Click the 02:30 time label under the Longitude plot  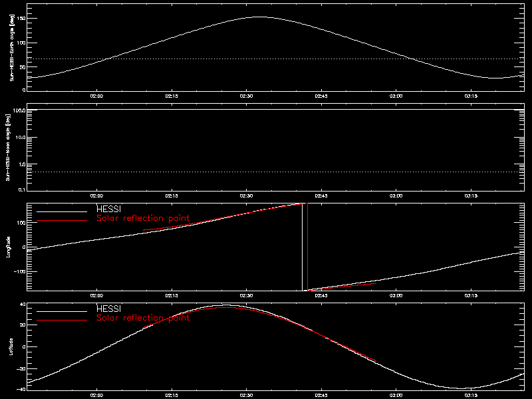[x=246, y=295]
